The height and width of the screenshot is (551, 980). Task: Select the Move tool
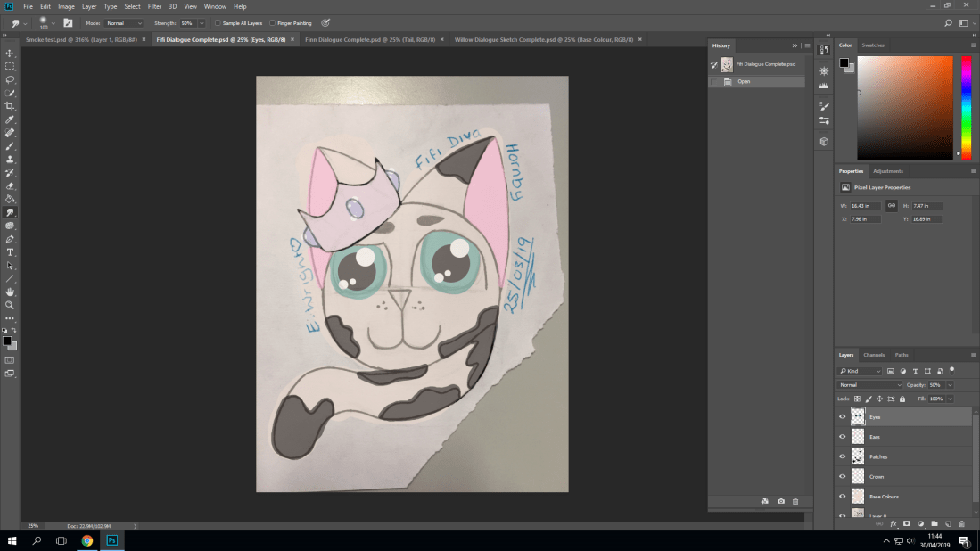(x=10, y=53)
